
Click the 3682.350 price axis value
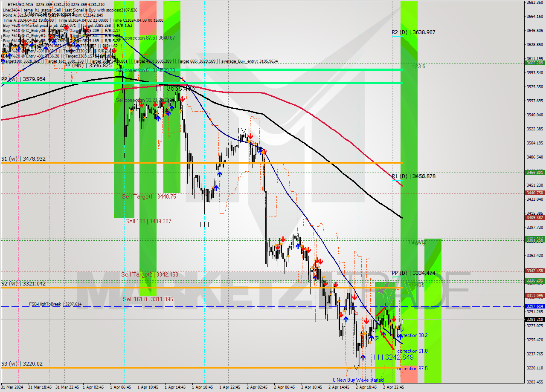pos(535,3)
